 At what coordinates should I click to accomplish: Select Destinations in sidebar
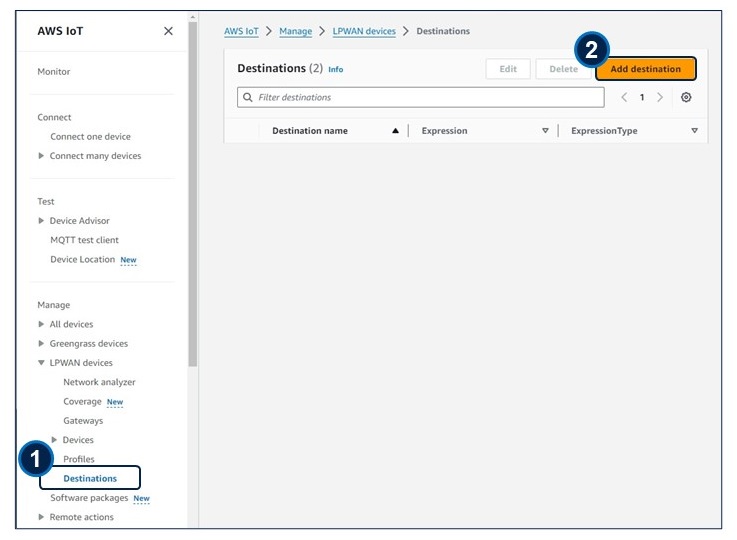(90, 478)
